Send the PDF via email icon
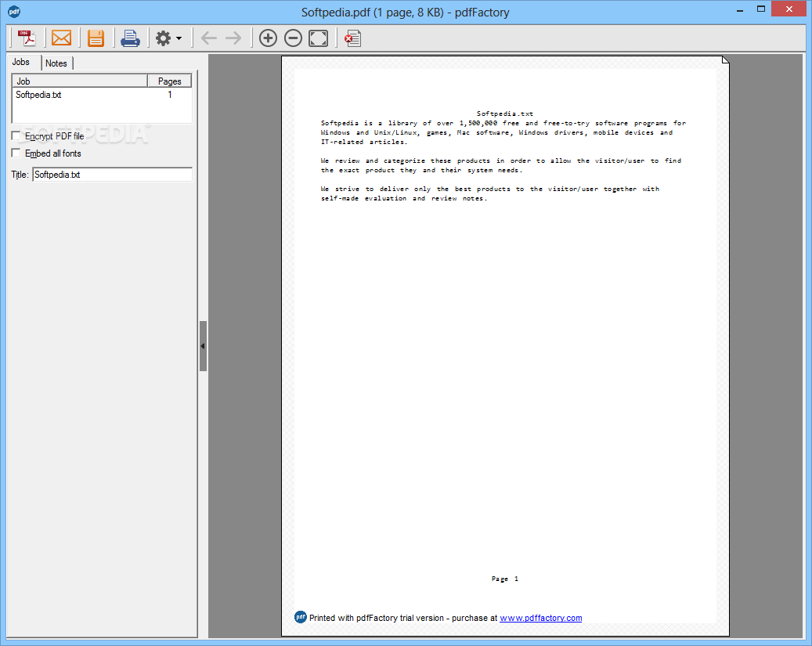Image resolution: width=812 pixels, height=646 pixels. [x=62, y=38]
